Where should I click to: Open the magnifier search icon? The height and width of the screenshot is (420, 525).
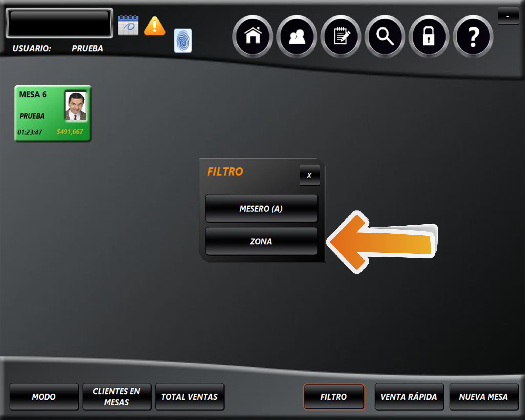[385, 36]
